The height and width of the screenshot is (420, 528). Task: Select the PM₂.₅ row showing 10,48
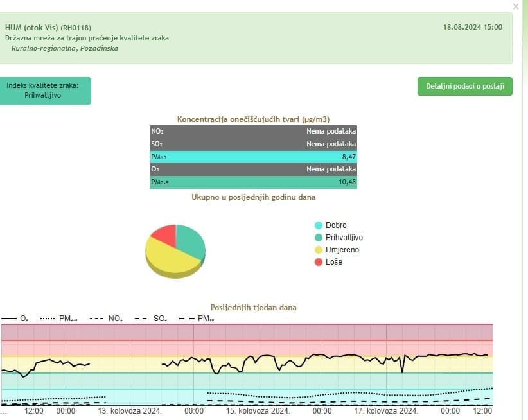point(253,182)
